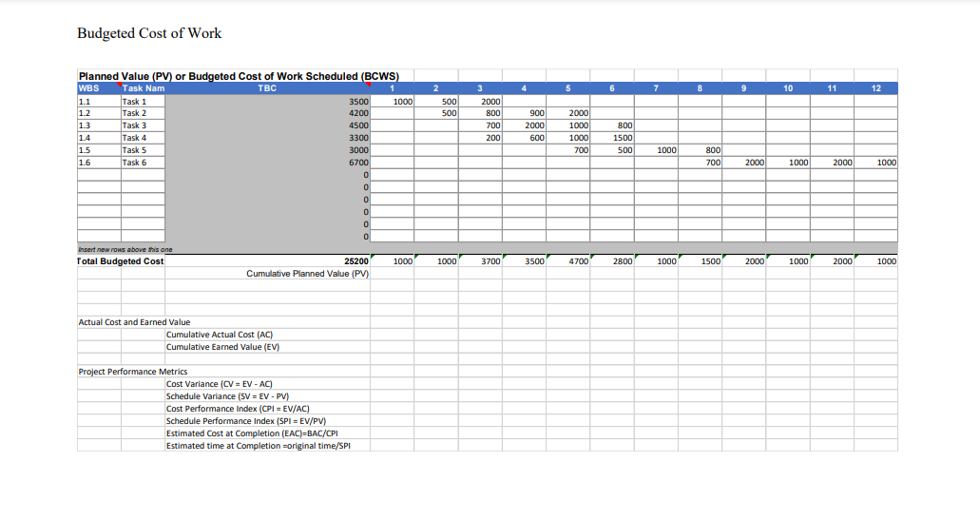
Task: Click the Cumulative Actual Cost (AC) row label
Action: pos(220,335)
